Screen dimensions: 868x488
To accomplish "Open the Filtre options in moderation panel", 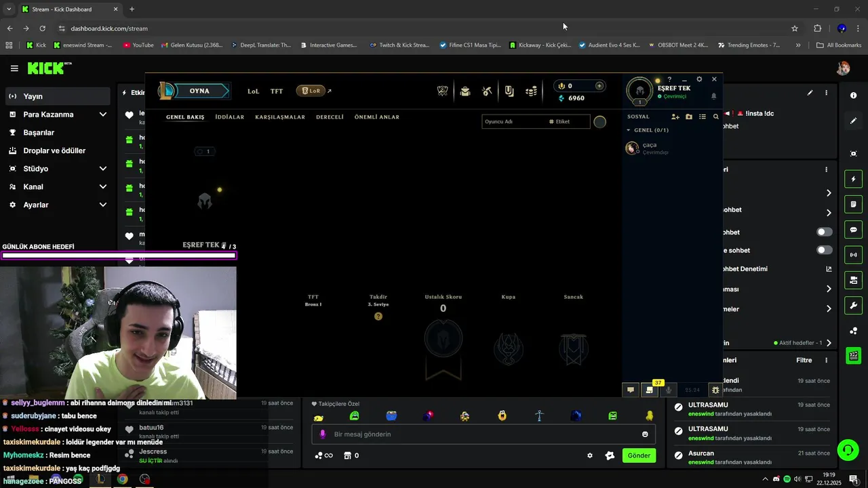I will click(x=804, y=361).
